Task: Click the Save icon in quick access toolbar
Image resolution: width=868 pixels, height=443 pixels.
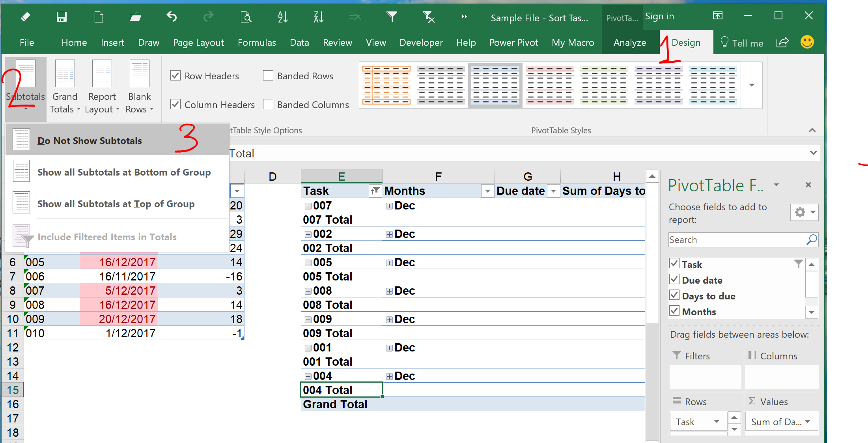Action: [62, 17]
